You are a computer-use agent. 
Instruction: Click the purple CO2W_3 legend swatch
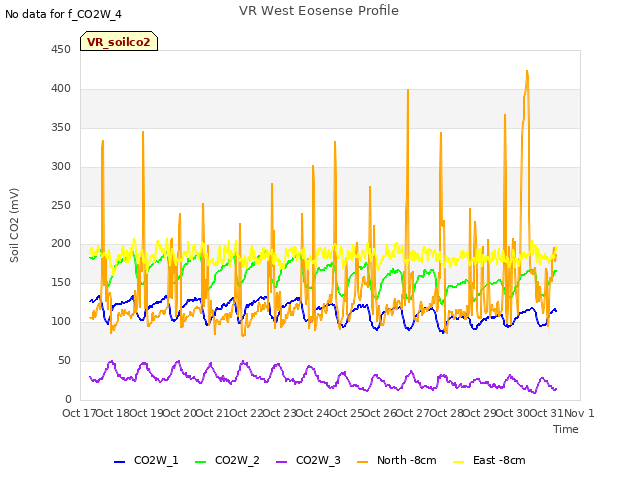(281, 461)
